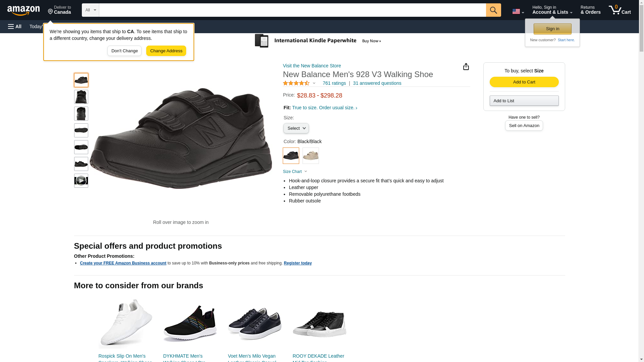Click the US flag language selector
The image size is (644, 362).
tap(518, 11)
